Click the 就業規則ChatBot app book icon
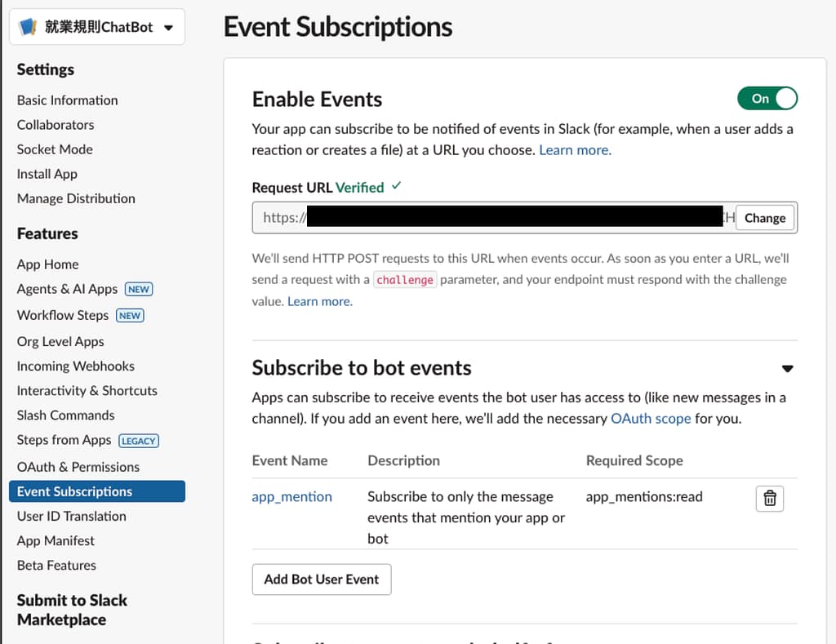Image resolution: width=836 pixels, height=644 pixels. click(x=29, y=27)
